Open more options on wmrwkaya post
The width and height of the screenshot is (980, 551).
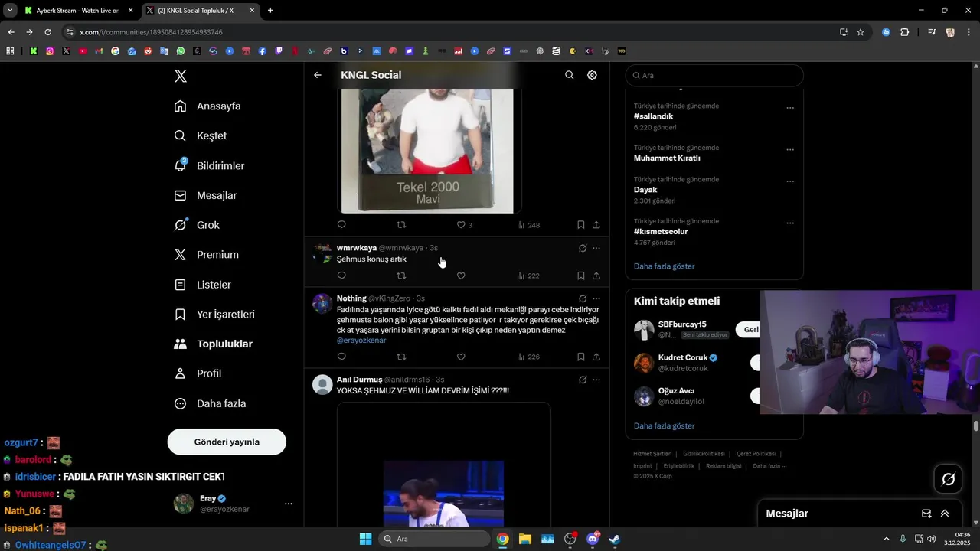point(596,248)
